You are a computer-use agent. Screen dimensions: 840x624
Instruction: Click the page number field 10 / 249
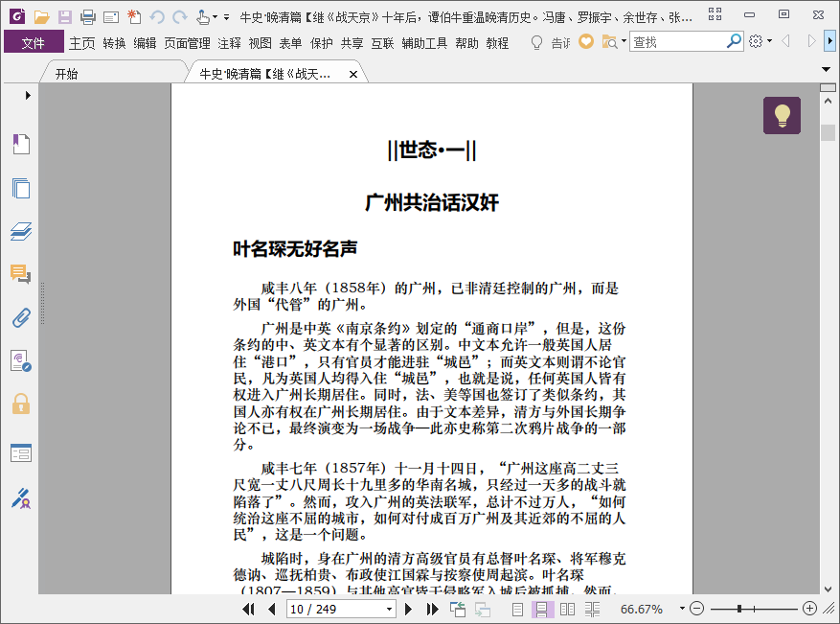[x=342, y=609]
